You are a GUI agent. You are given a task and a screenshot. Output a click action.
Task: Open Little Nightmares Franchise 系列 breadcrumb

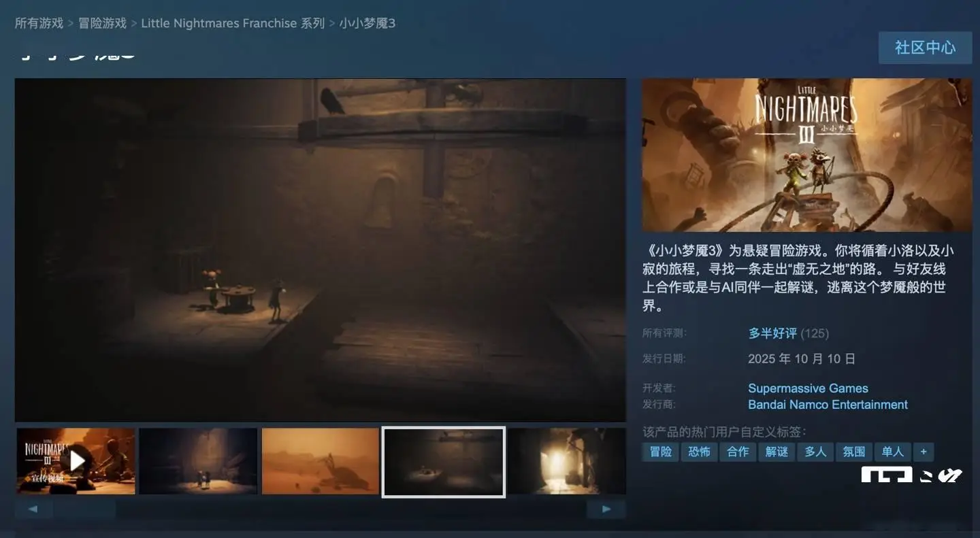click(233, 23)
